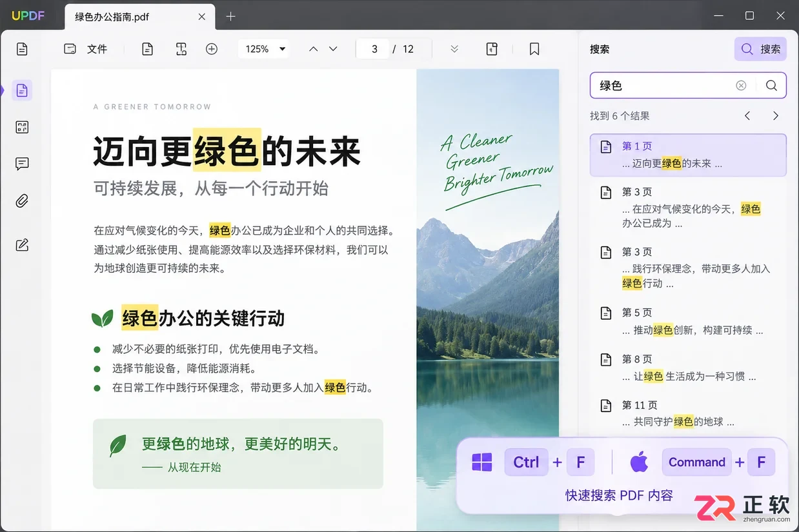Click the purple 搜索 button
The height and width of the screenshot is (532, 799).
pos(760,49)
